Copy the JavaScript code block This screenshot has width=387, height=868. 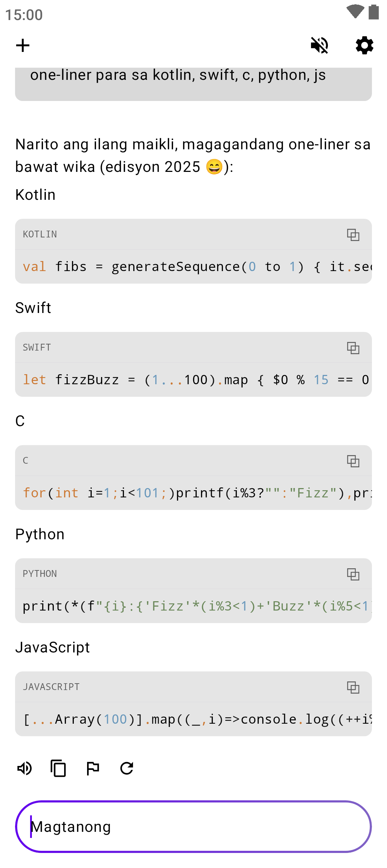[x=353, y=687]
